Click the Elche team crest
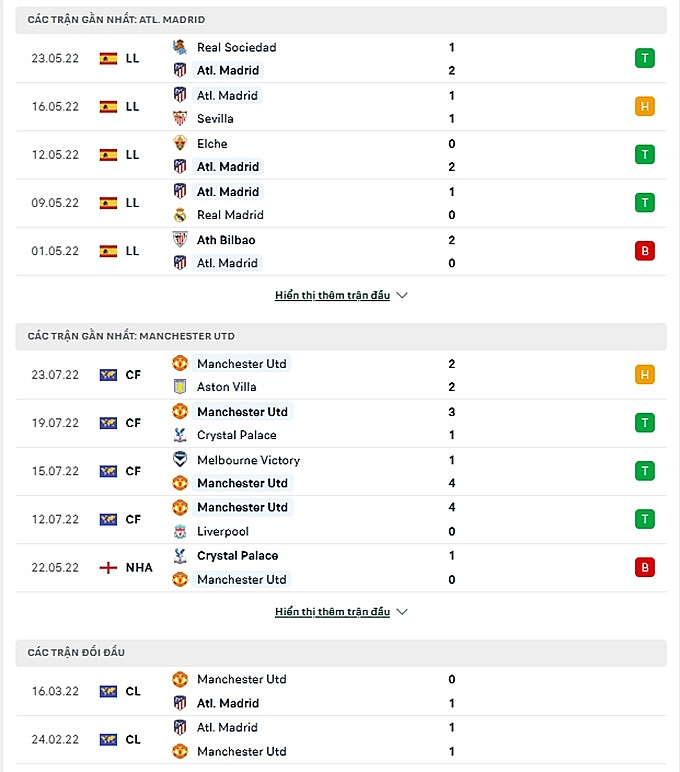Image resolution: width=680 pixels, height=772 pixels. point(180,143)
